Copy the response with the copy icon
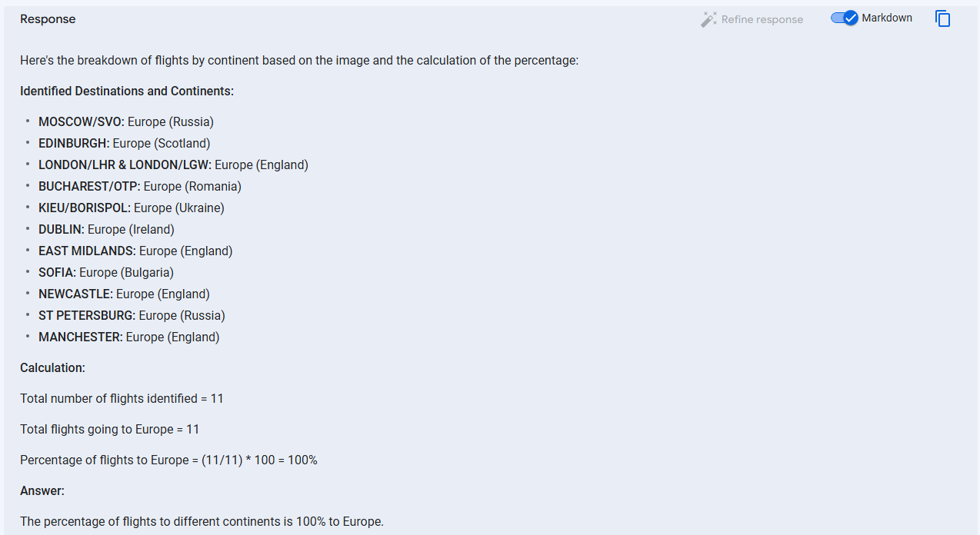 coord(942,18)
